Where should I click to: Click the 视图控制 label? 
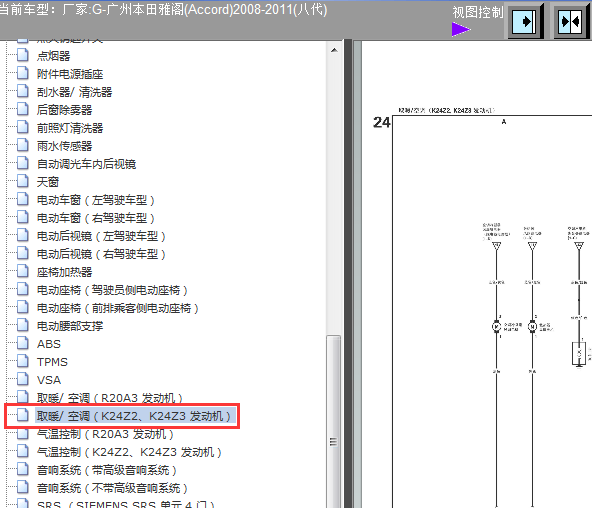tap(478, 12)
